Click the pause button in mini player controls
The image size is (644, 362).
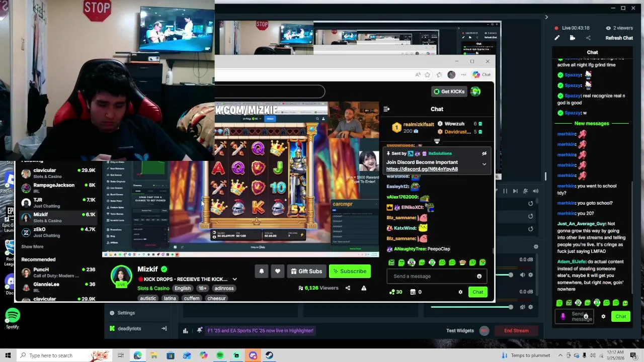(505, 191)
